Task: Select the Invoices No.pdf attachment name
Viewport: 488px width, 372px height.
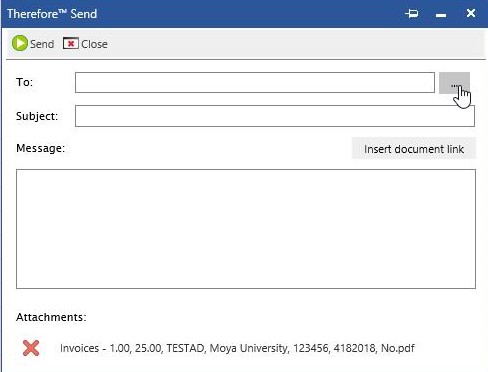Action: [237, 348]
